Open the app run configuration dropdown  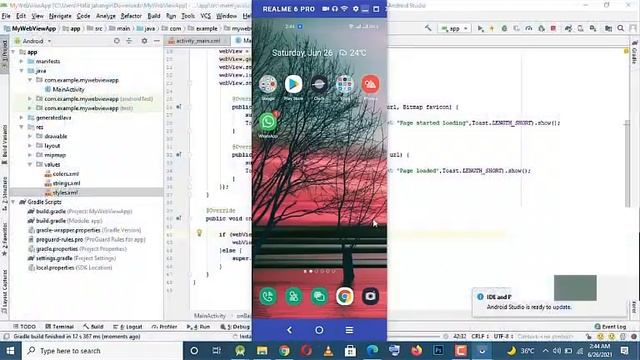454,29
